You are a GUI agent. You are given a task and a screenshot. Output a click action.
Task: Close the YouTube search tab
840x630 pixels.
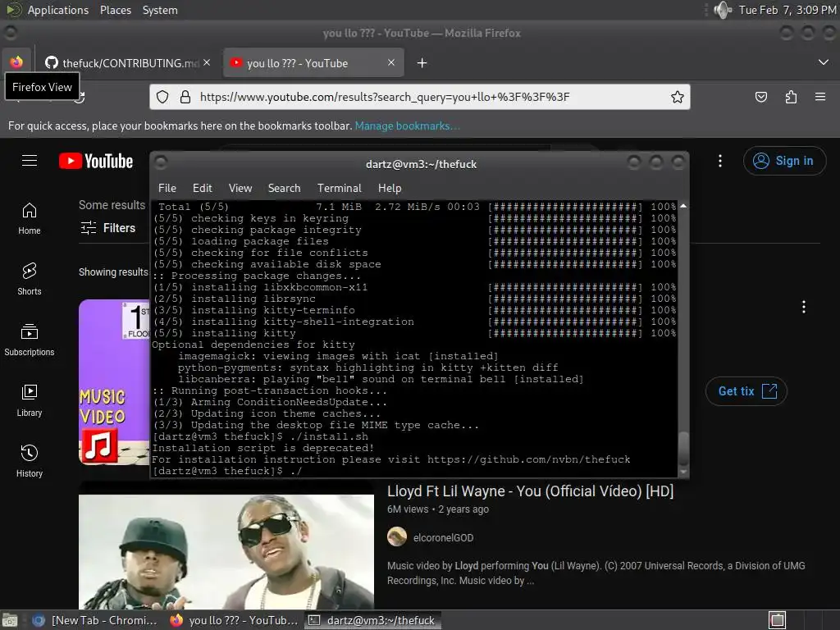(x=391, y=62)
